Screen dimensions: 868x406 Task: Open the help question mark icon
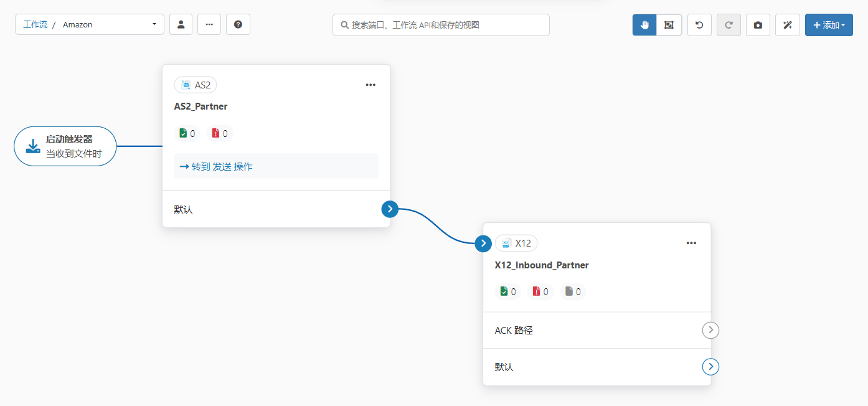[238, 25]
